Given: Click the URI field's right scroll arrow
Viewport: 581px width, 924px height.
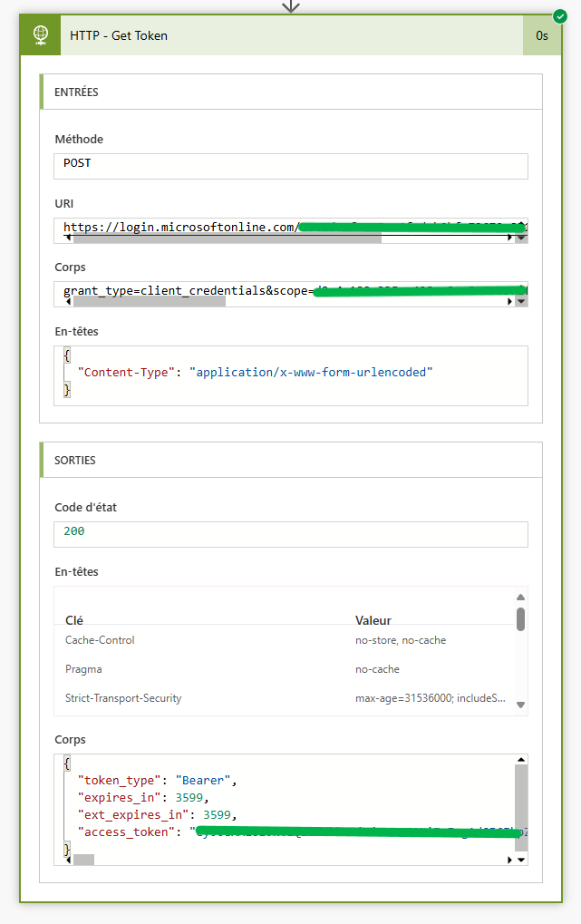Looking at the screenshot, I should coord(509,238).
